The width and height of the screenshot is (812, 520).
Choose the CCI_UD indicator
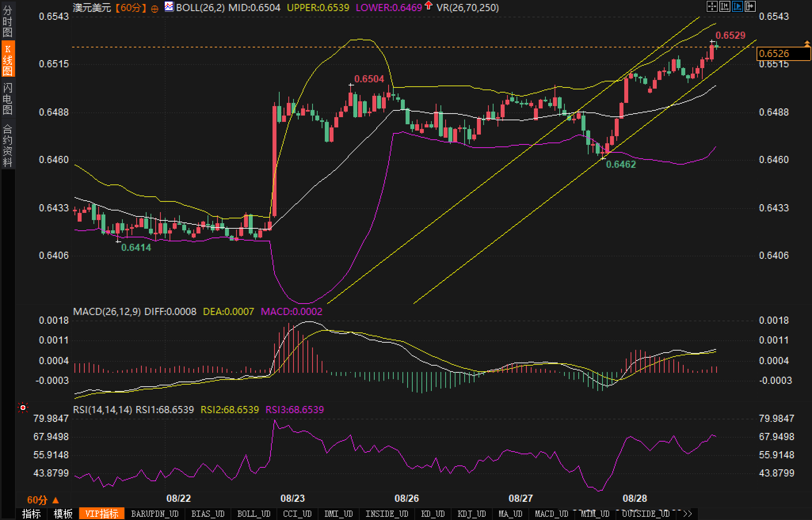pos(297,514)
